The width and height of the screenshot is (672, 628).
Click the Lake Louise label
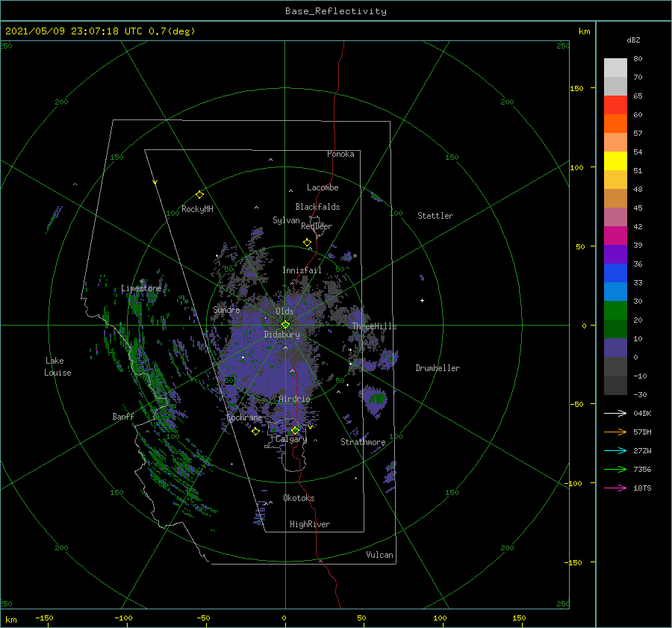tap(57, 367)
